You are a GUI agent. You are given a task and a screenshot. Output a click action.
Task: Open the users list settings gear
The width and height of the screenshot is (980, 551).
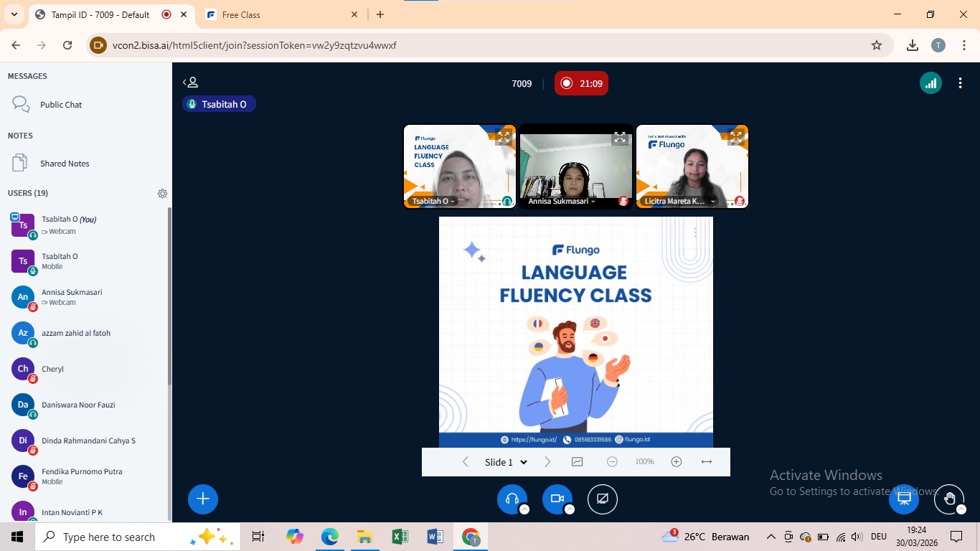tap(162, 194)
